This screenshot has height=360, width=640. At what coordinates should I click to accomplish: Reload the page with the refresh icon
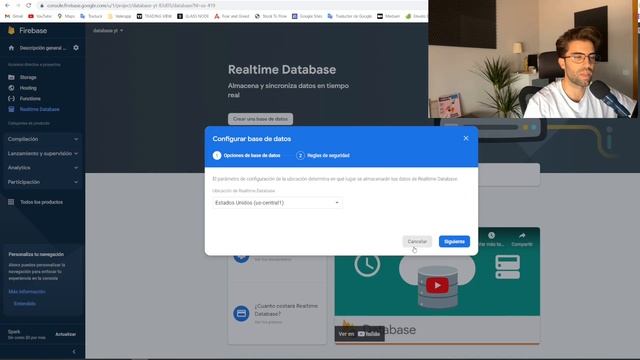[x=29, y=5]
